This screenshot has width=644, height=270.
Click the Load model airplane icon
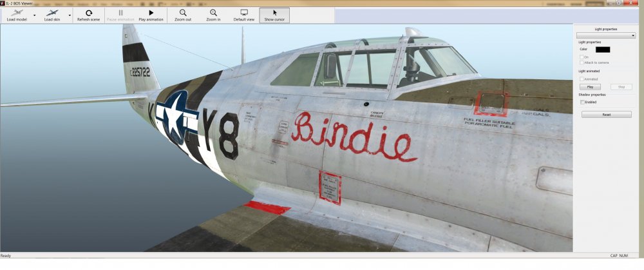[x=17, y=13]
